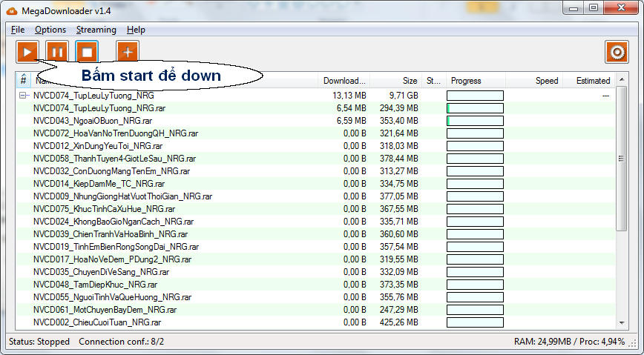Click the 13,13 MB downloaded cell
The width and height of the screenshot is (644, 355).
click(349, 96)
